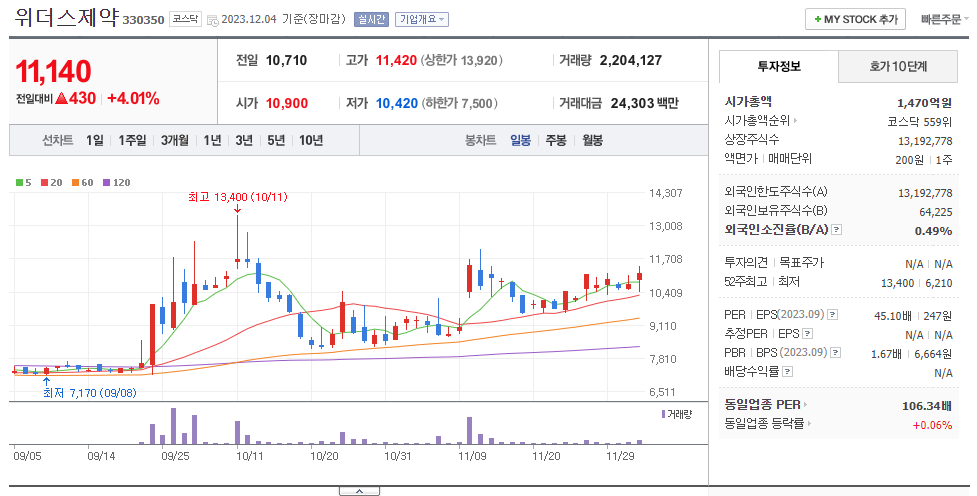Click the stock code 330350

(143, 20)
